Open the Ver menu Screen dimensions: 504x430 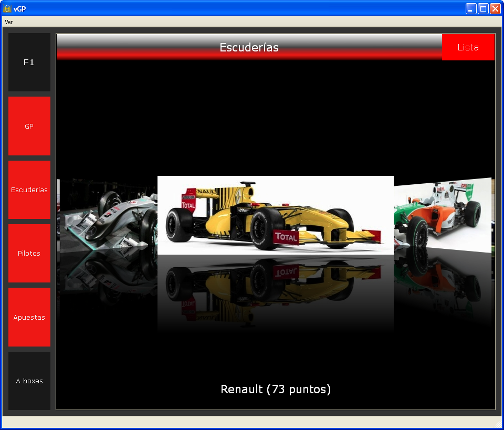click(9, 22)
